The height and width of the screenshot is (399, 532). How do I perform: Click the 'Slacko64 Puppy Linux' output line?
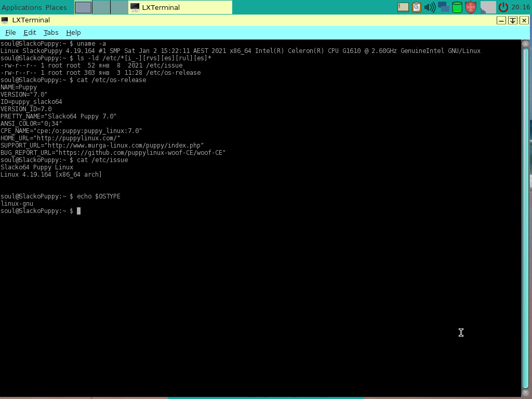tap(37, 167)
